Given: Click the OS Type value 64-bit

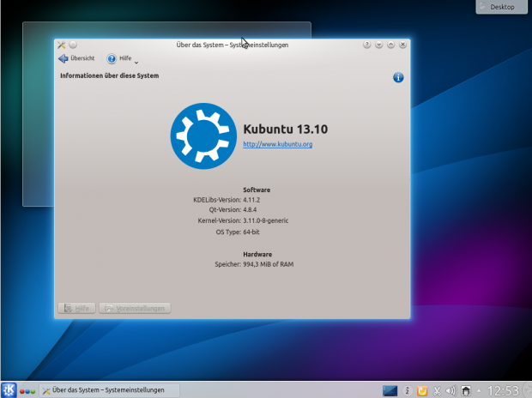Looking at the screenshot, I should [251, 232].
